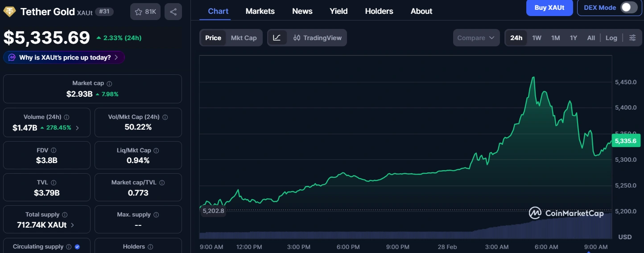This screenshot has width=644, height=253.
Task: Click the info icon beside Liq/Mkt Cap
Action: (157, 151)
